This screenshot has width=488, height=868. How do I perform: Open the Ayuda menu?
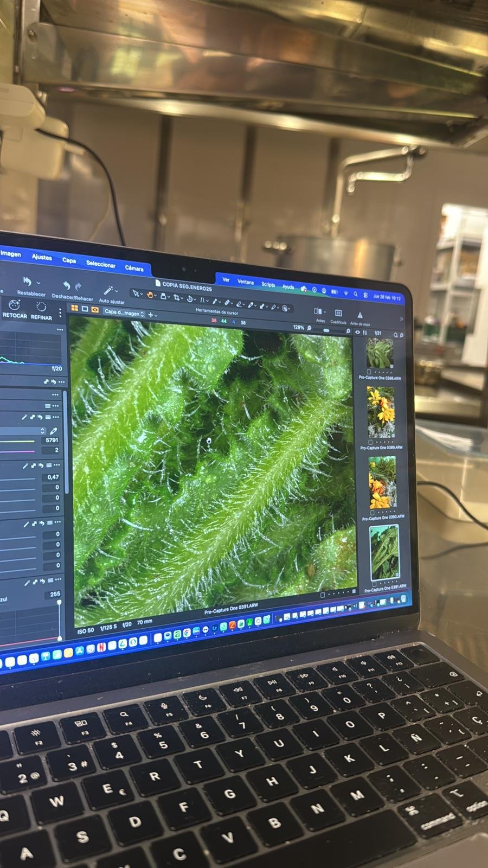(288, 286)
